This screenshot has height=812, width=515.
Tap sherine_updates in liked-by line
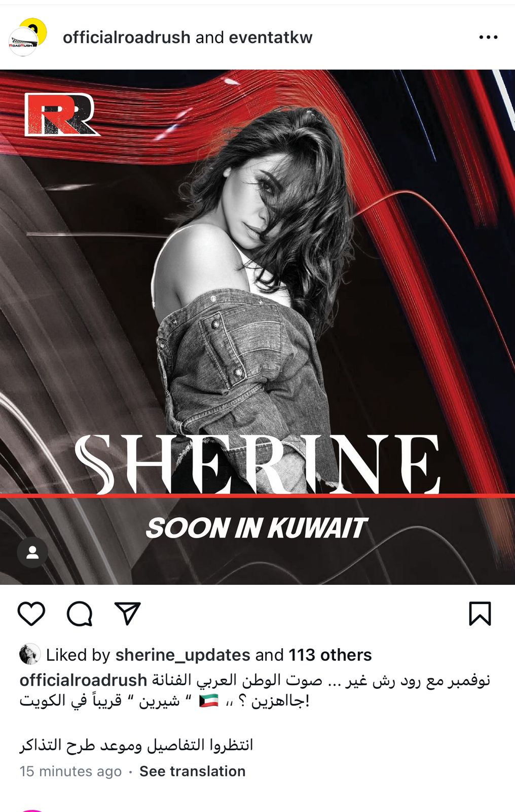[x=183, y=655]
